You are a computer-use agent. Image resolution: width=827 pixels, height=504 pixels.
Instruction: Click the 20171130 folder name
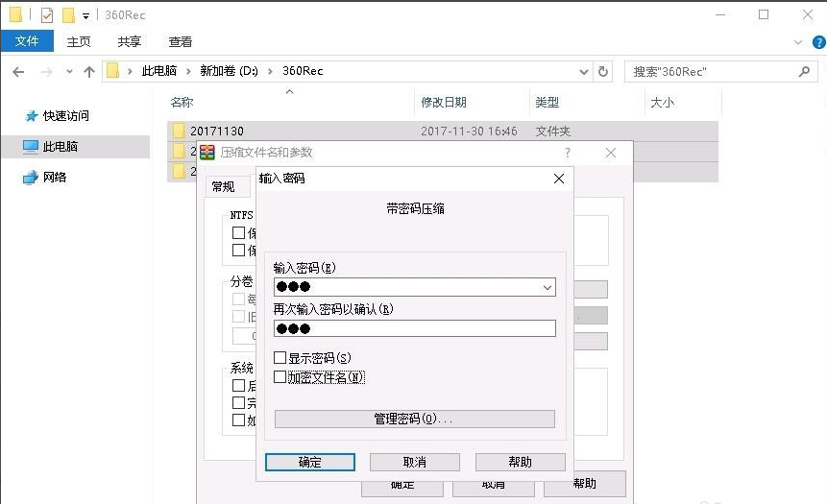[x=217, y=132]
